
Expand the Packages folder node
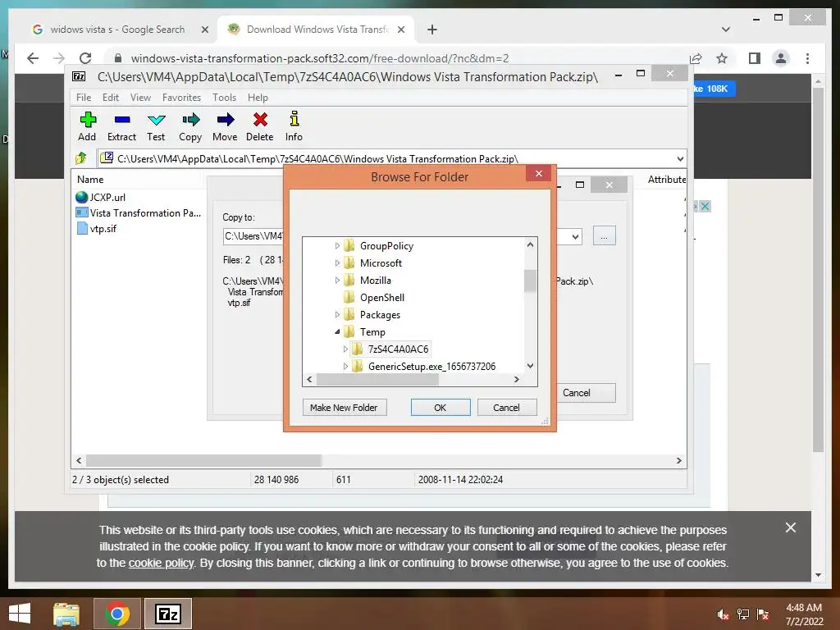coord(337,314)
